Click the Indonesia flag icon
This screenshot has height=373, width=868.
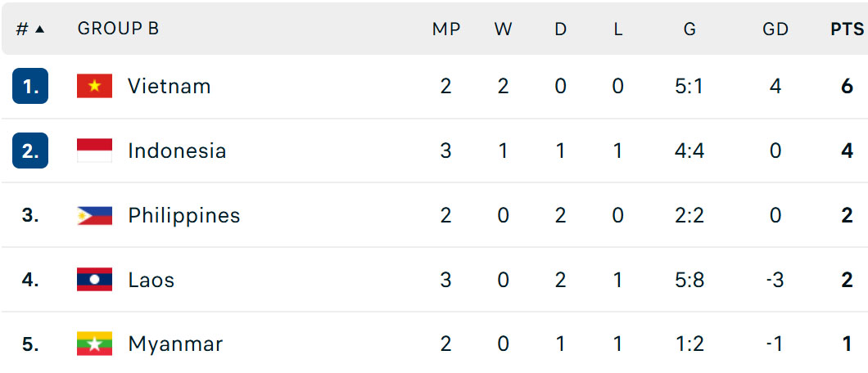point(95,151)
